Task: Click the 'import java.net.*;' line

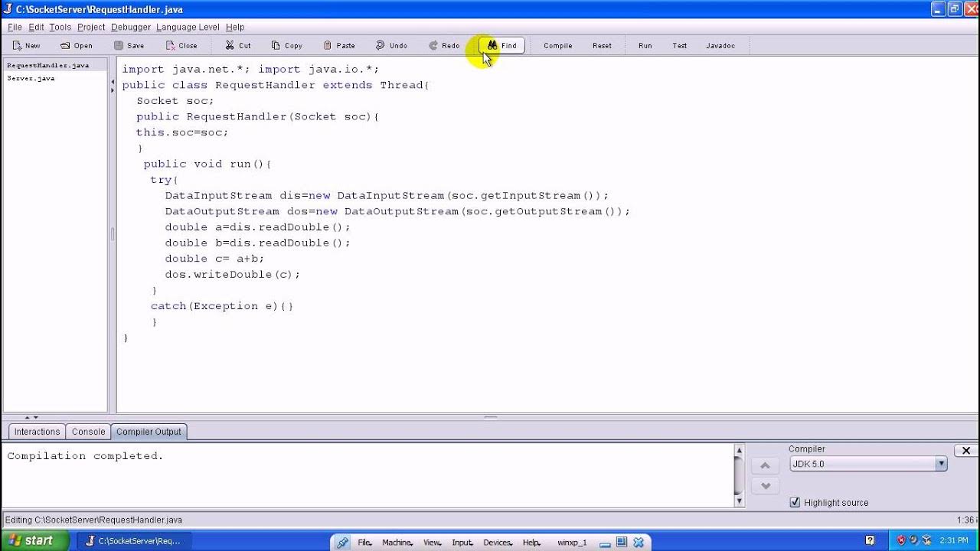Action: 186,69
